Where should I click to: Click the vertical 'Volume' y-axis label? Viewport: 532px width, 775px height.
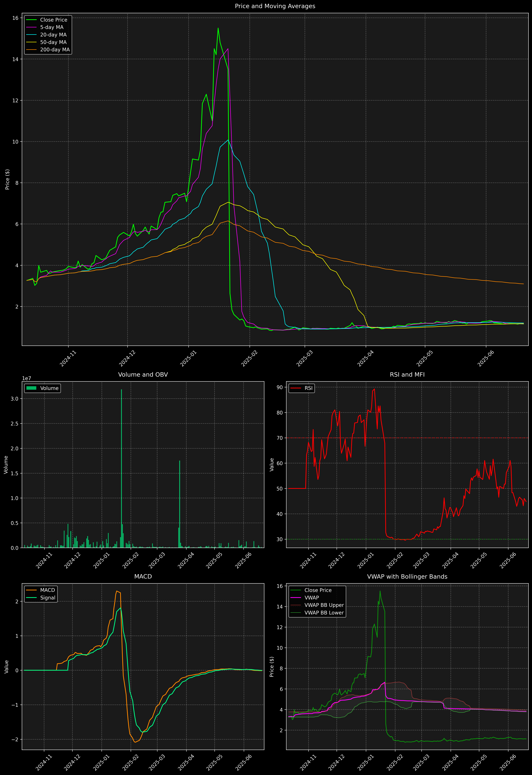click(x=6, y=464)
